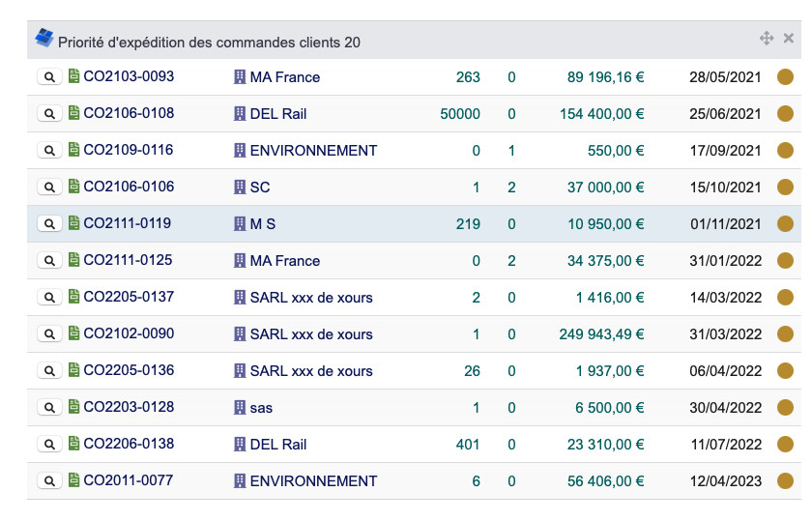Image resolution: width=812 pixels, height=521 pixels.
Task: Click the company building icon next to DEL Rail
Action: [240, 114]
